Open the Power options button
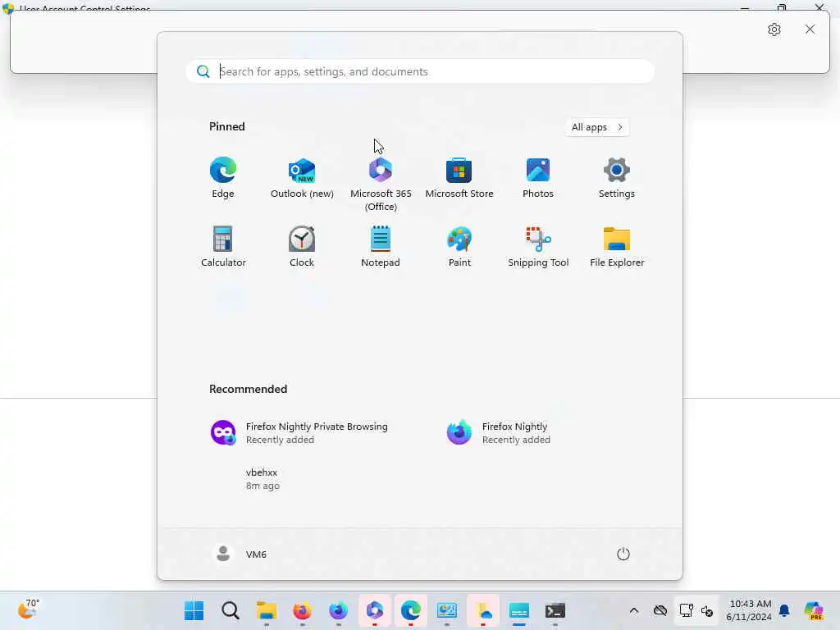This screenshot has width=840, height=630. click(x=623, y=554)
